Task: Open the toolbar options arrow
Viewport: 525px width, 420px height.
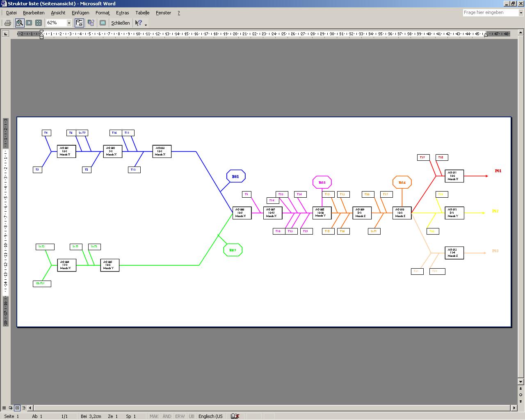Action: (x=146, y=25)
